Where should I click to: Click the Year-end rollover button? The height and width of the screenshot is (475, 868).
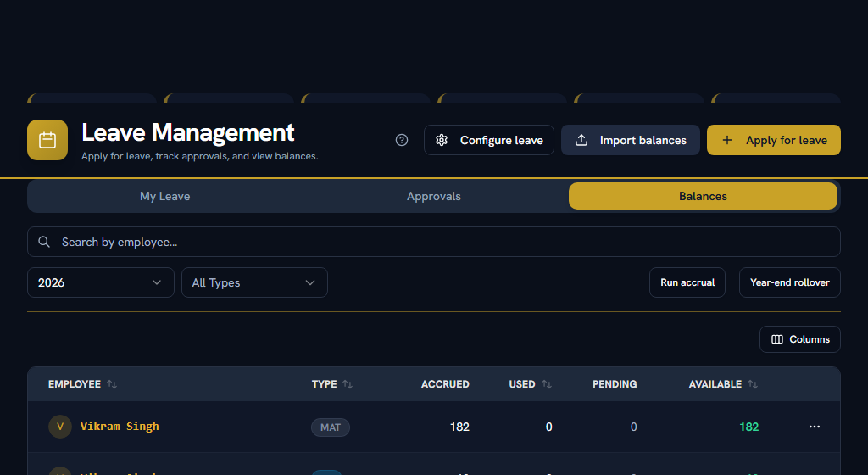tap(790, 282)
